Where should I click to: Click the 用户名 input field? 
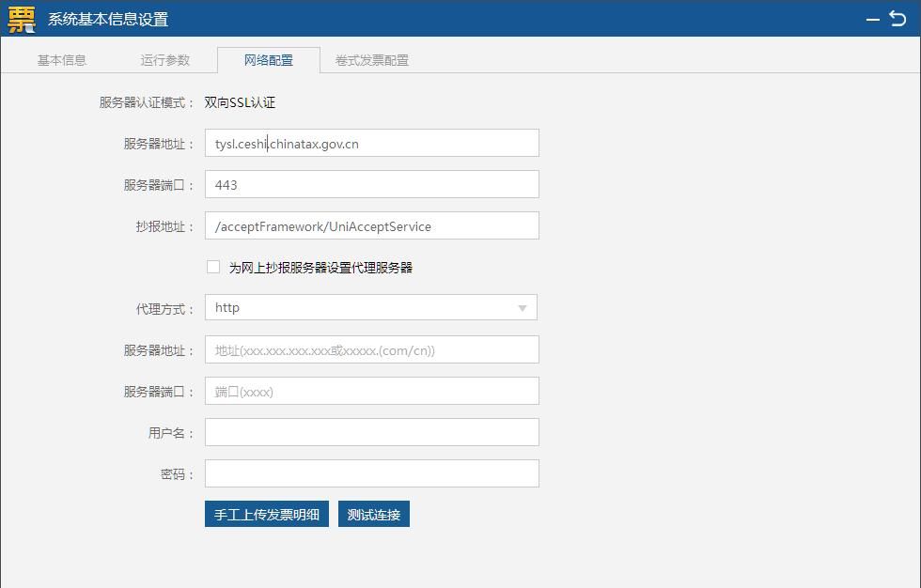coord(370,432)
